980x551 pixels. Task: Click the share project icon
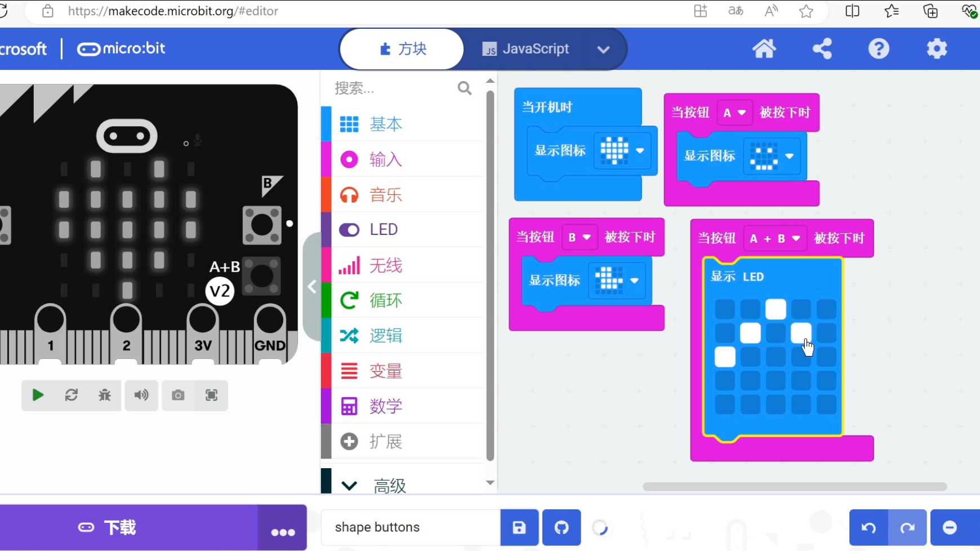822,49
